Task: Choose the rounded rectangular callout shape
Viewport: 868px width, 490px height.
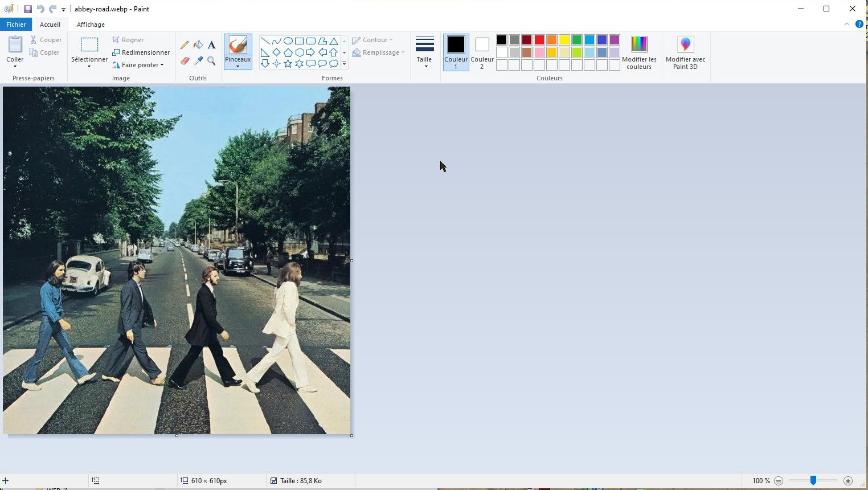Action: (x=310, y=63)
